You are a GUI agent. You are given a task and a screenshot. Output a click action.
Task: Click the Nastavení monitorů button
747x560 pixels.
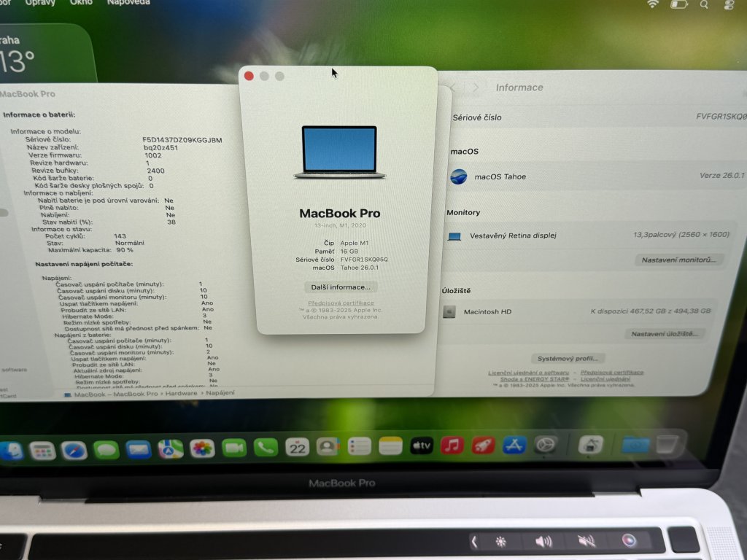[678, 260]
